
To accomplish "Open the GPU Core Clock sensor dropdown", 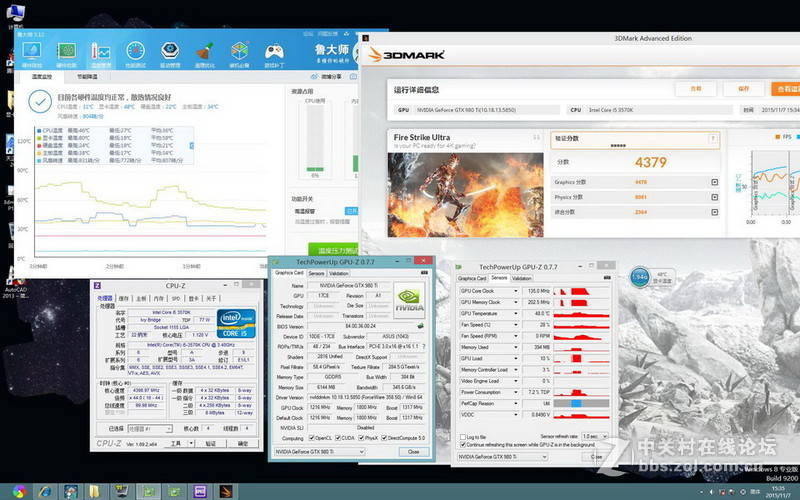I will [x=515, y=291].
